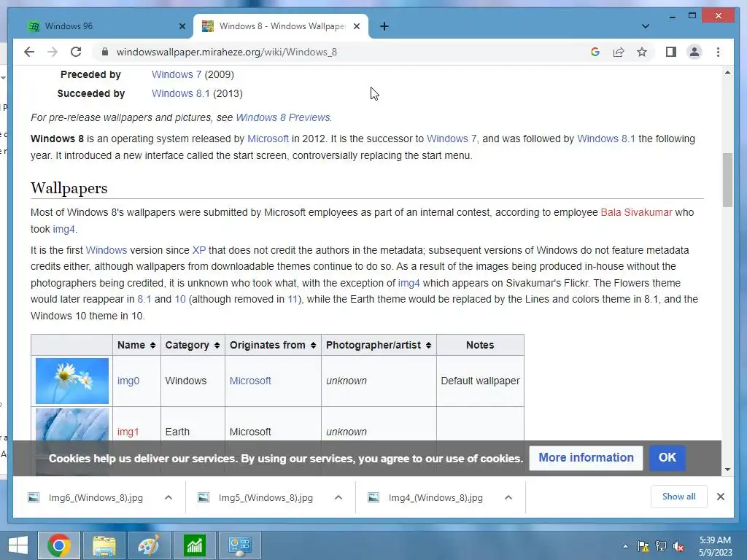Open the Google search icon in address bar
This screenshot has height=560, width=747.
(595, 52)
